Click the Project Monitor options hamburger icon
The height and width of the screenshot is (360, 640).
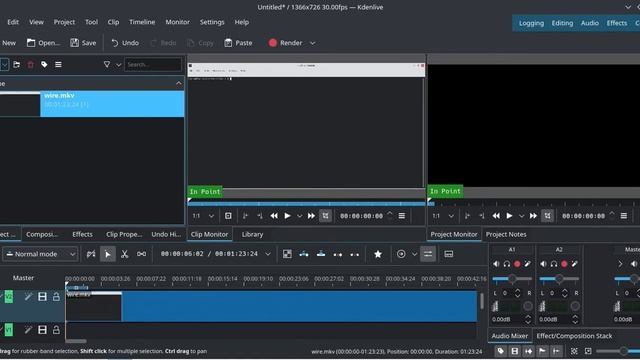[x=624, y=216]
